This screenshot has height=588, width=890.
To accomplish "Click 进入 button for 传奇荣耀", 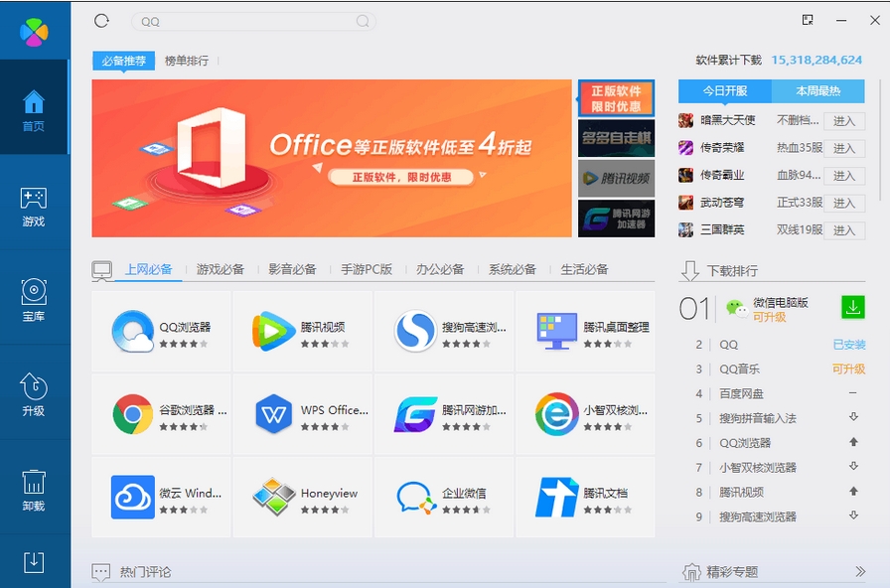I will (844, 148).
